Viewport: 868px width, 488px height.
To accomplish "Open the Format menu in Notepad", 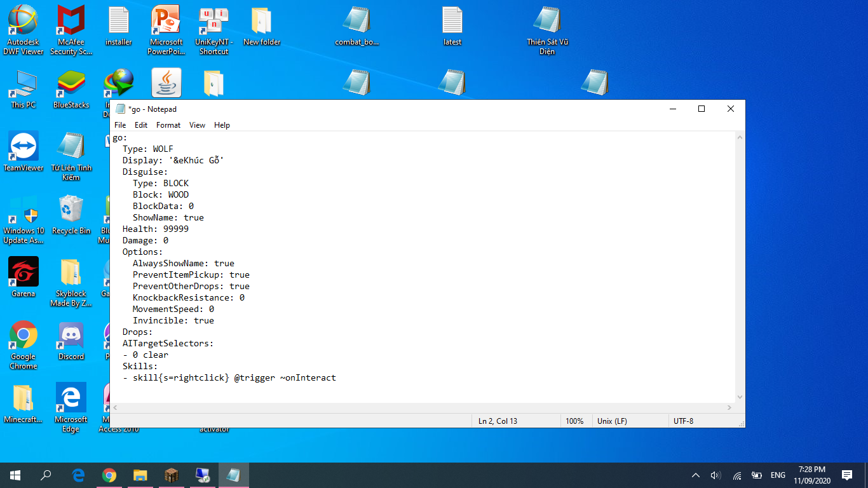I will (x=168, y=125).
